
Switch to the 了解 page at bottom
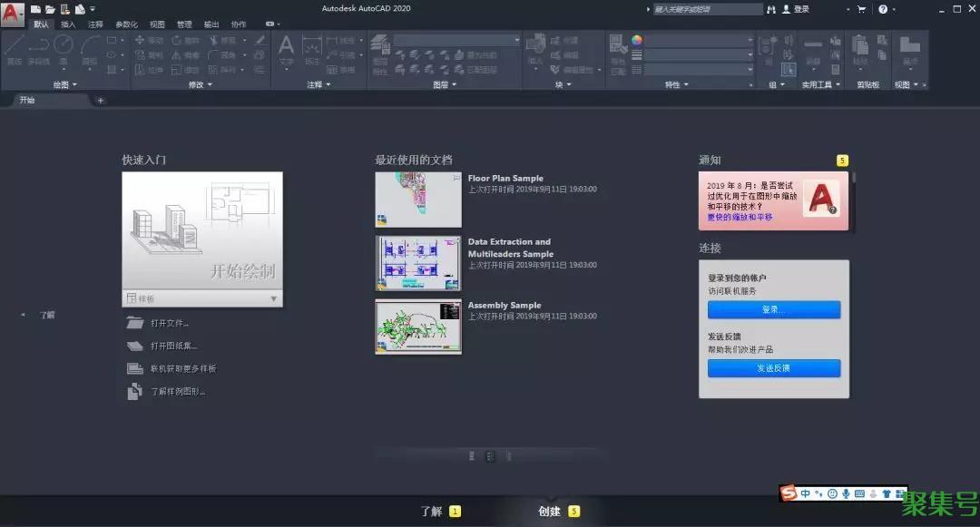tap(432, 512)
